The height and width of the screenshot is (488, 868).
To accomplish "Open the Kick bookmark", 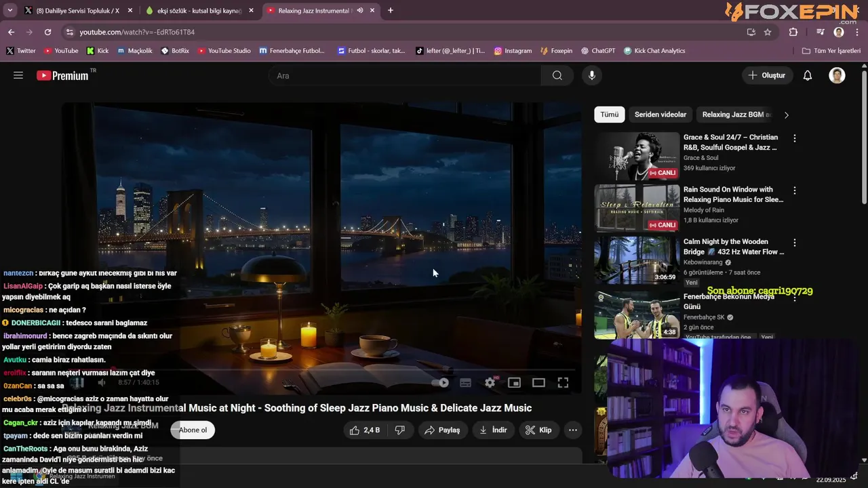I will (98, 51).
